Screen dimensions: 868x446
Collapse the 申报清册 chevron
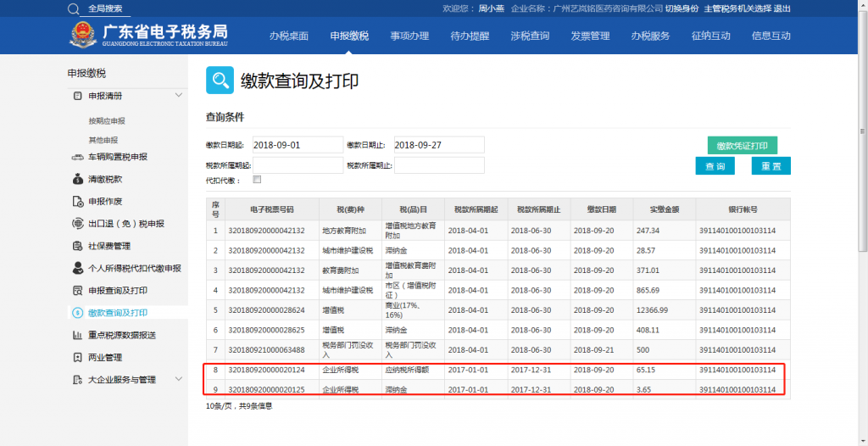(178, 95)
